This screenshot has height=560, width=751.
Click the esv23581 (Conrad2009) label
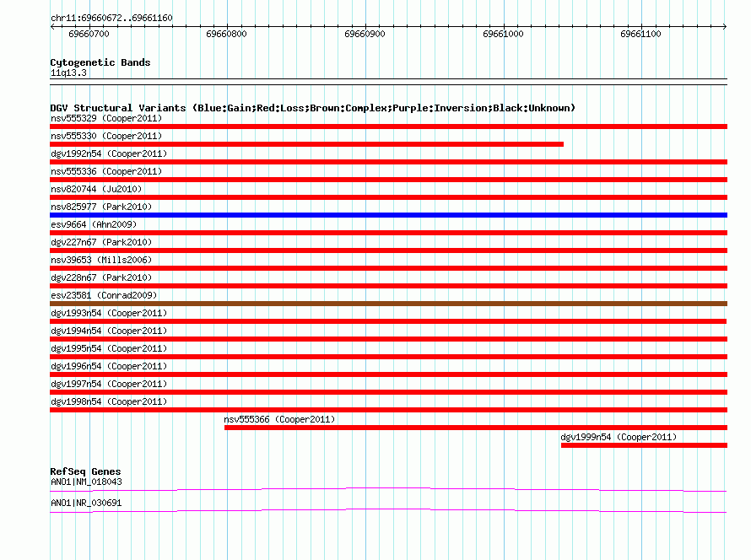104,295
